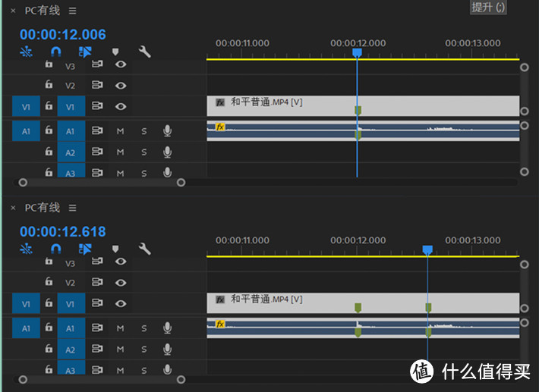
Task: Lock V1 track in upper timeline
Action: [49, 105]
